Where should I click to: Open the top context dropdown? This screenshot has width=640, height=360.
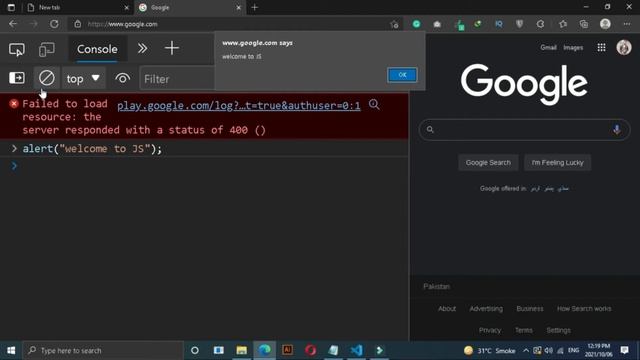pyautogui.click(x=83, y=78)
